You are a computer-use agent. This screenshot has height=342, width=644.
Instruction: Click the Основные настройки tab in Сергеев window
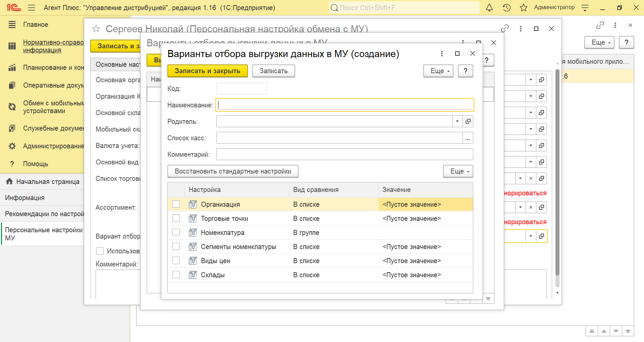click(115, 64)
